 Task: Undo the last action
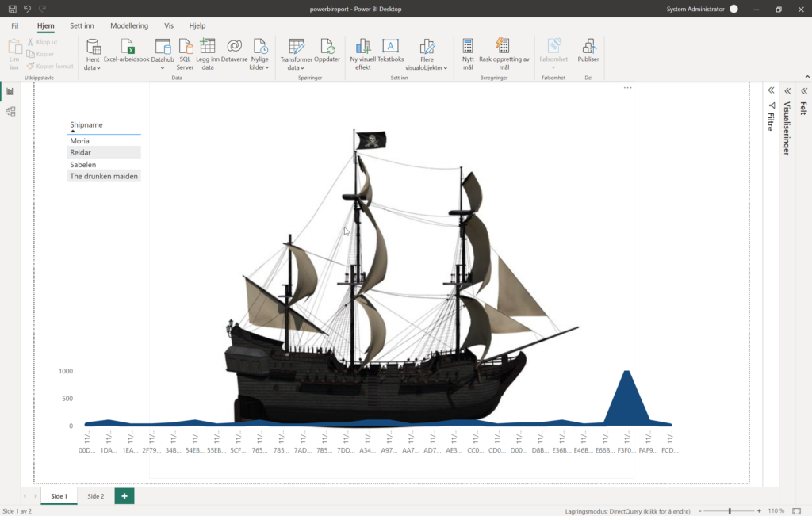point(28,9)
